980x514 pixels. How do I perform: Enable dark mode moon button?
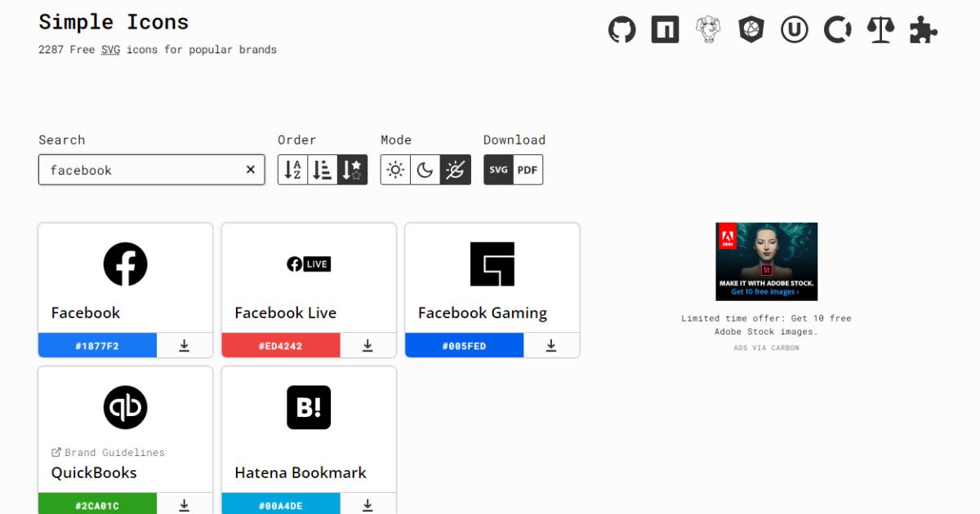tap(425, 170)
